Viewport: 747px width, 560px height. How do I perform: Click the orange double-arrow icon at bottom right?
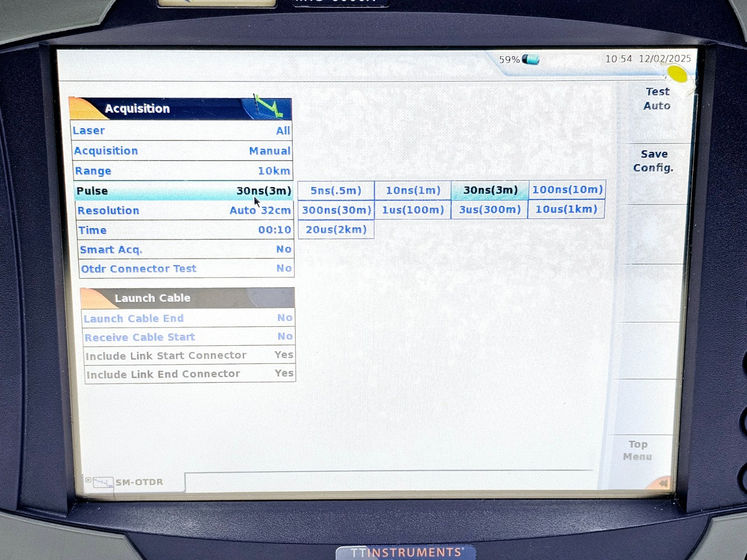[x=662, y=483]
